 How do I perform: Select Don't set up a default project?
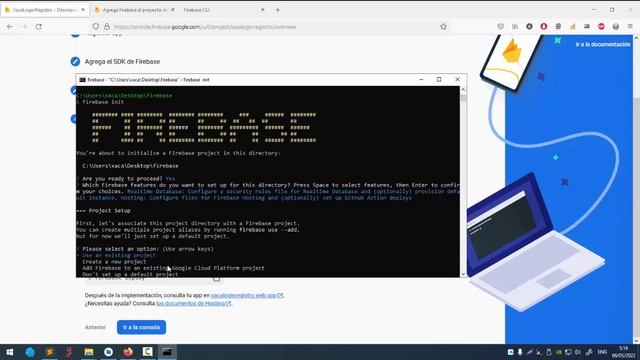[130, 274]
